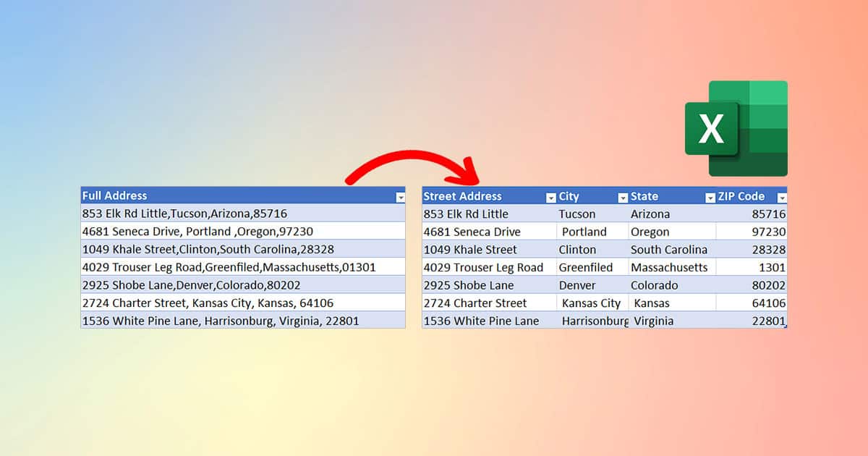Click the 1536 White Pine Lane address cell

(x=481, y=321)
